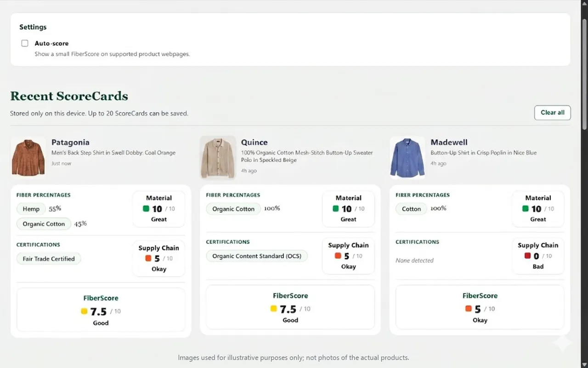Image resolution: width=588 pixels, height=368 pixels.
Task: Click yellow FiberScore swatch on Patagonia card
Action: [84, 311]
